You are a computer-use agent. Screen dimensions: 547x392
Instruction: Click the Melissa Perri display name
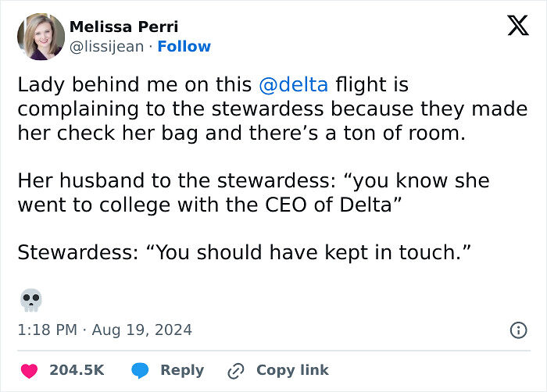pyautogui.click(x=124, y=27)
